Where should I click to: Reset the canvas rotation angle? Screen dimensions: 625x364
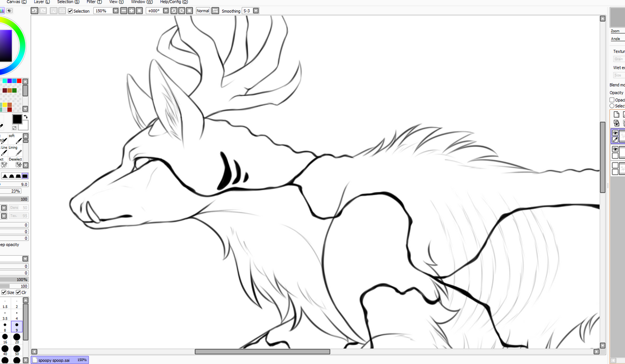189,11
